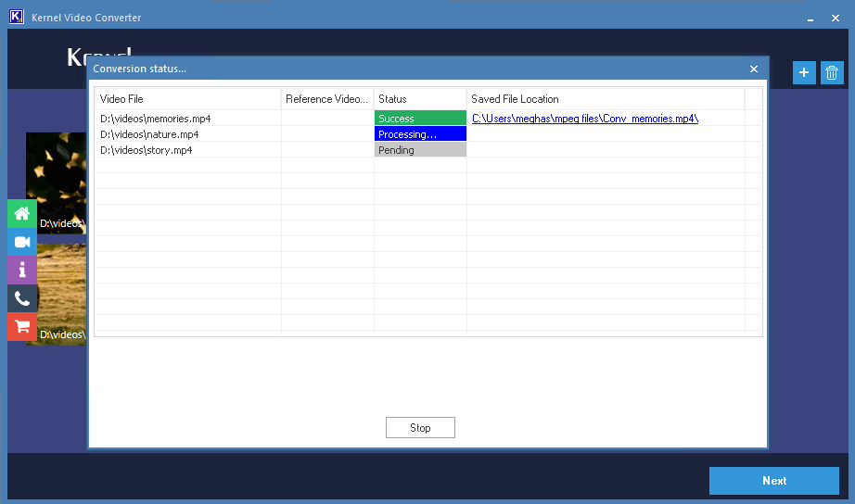Image resolution: width=855 pixels, height=504 pixels.
Task: Click the Home icon in sidebar
Action: (22, 214)
